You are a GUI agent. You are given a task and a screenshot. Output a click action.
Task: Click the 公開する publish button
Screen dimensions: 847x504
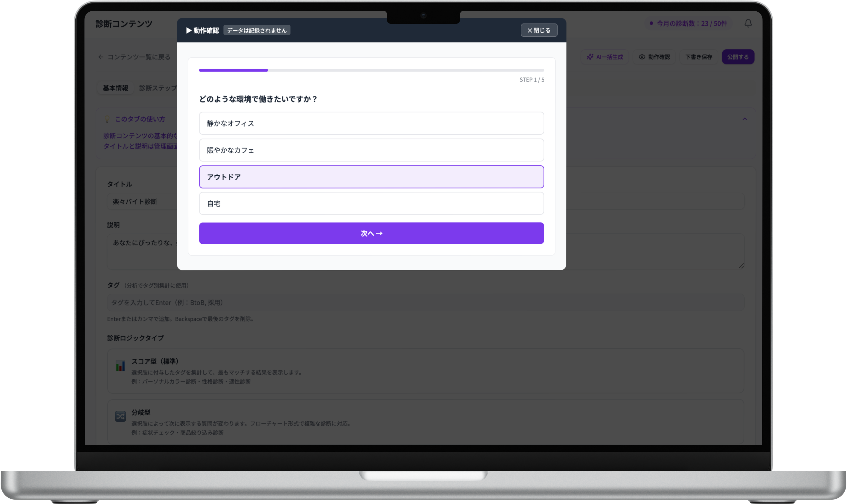738,57
